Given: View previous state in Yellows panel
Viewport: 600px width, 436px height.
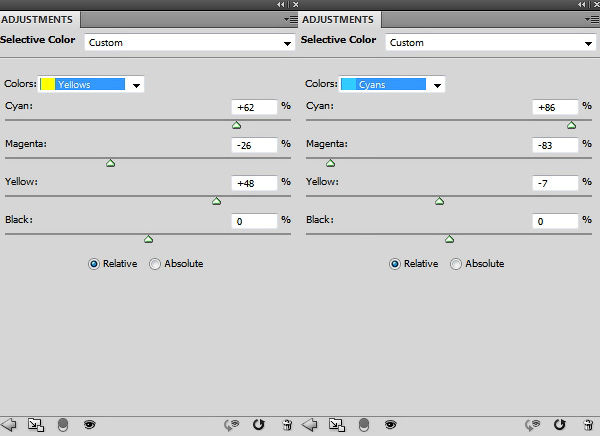Looking at the screenshot, I should (x=232, y=425).
